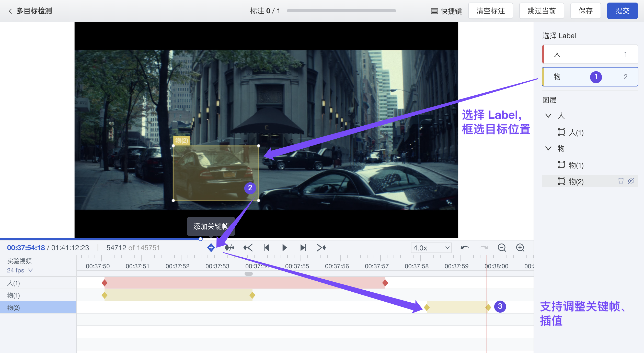Click the 提交 submit button

(x=622, y=11)
